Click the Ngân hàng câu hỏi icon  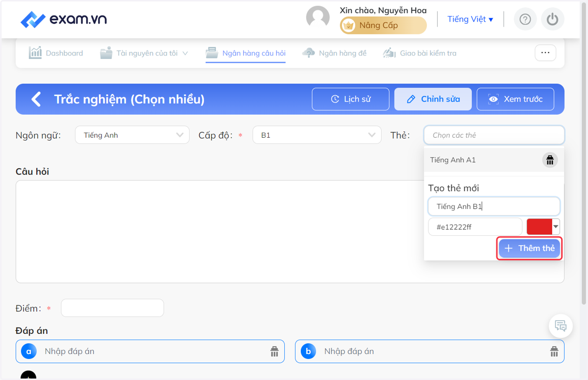point(212,52)
